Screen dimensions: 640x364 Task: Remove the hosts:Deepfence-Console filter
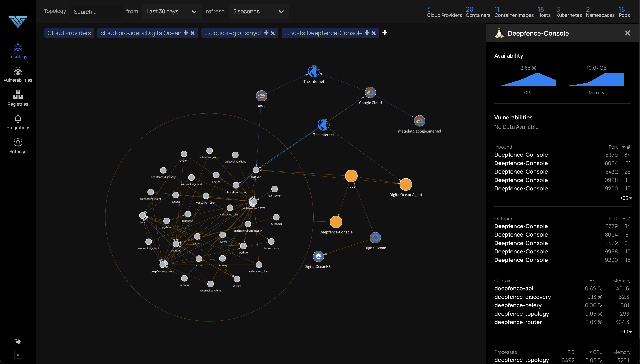coord(373,33)
